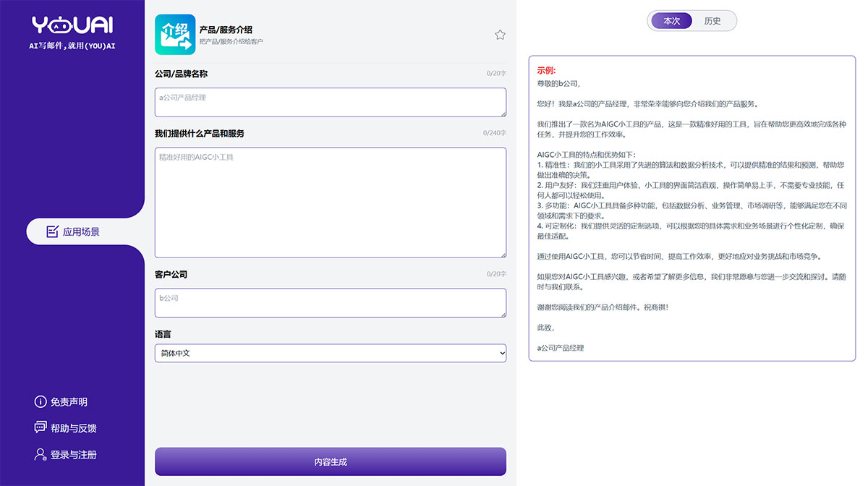
Task: Click the 登录与注册 label in sidebar
Action: [x=74, y=455]
